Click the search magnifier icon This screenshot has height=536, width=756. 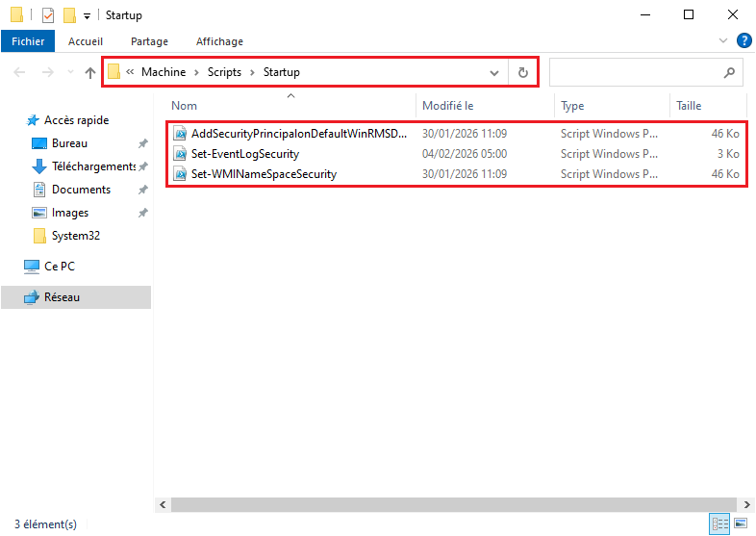729,72
